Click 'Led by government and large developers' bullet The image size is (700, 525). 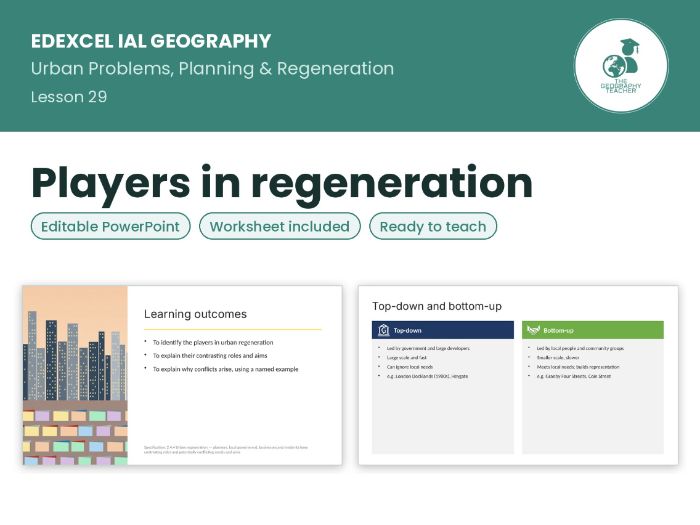pos(428,348)
